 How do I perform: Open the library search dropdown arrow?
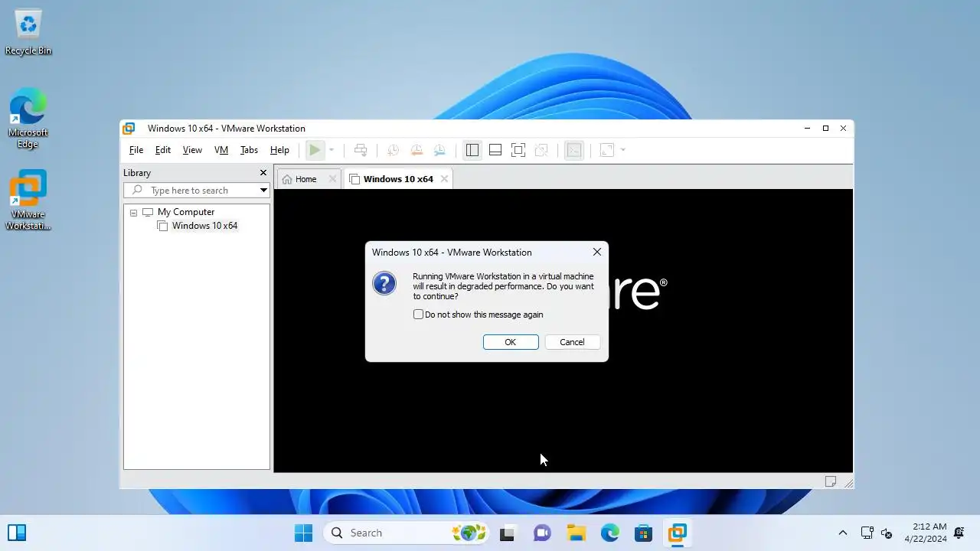[263, 190]
